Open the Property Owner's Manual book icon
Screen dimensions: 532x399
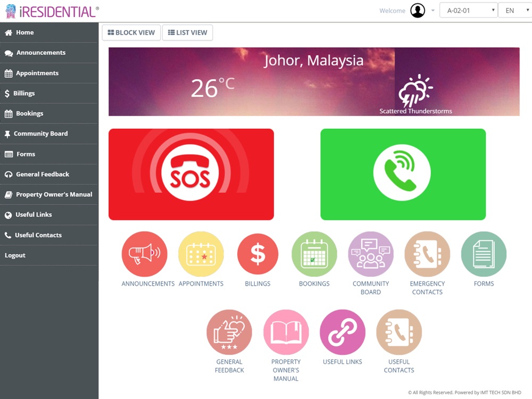point(286,332)
